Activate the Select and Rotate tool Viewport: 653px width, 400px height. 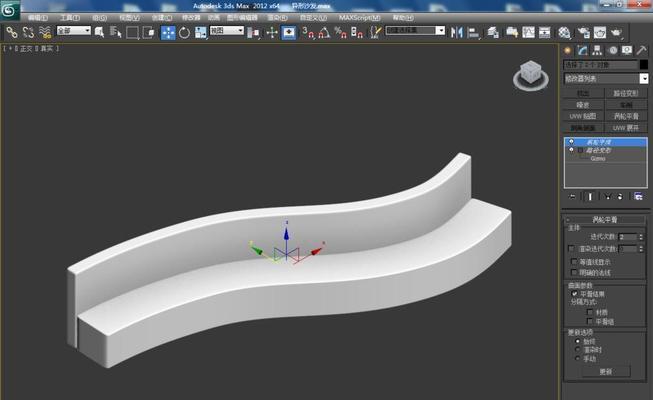(185, 32)
